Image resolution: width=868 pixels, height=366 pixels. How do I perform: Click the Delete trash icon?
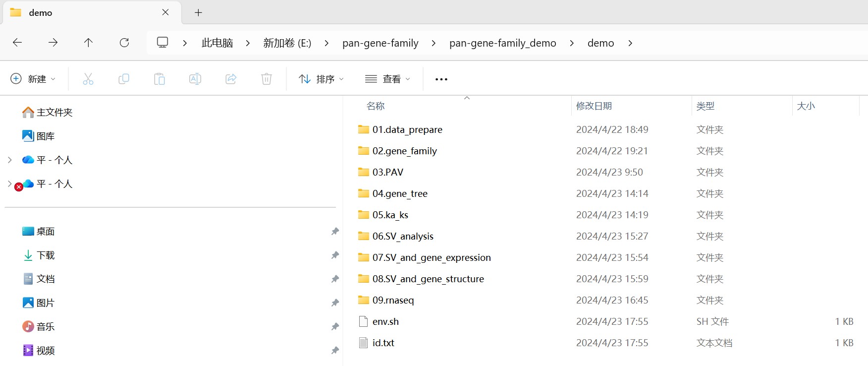[267, 79]
